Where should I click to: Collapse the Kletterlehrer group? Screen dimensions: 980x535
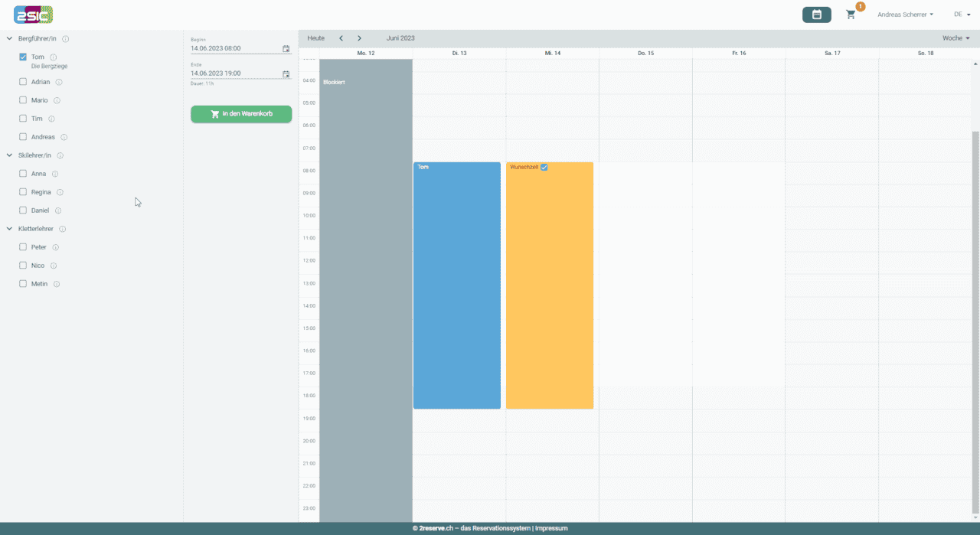10,229
